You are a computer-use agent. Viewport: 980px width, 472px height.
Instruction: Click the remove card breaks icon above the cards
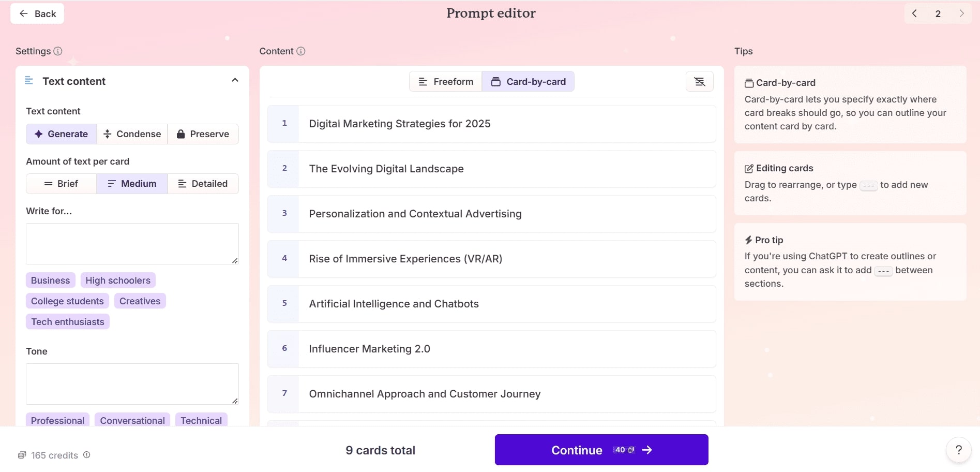pyautogui.click(x=699, y=81)
